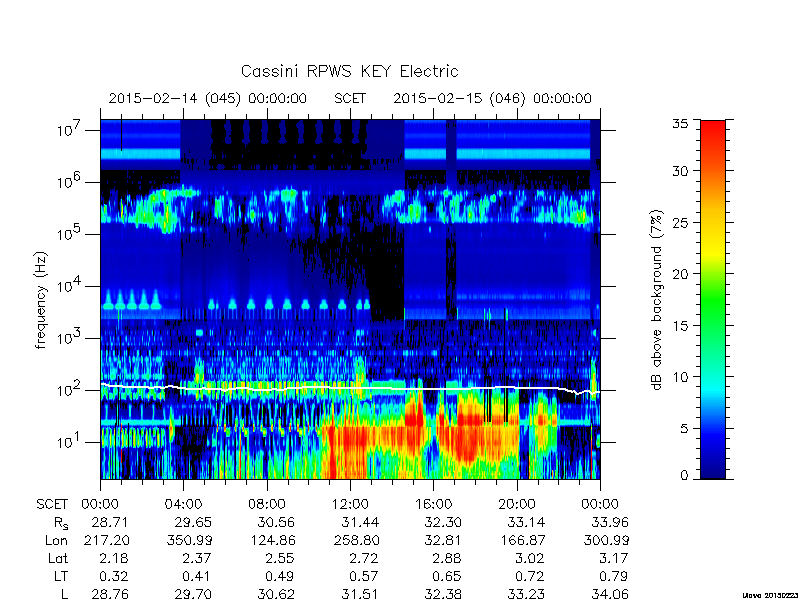The width and height of the screenshot is (800, 600).
Task: Click the longitude value 217.20
Action: click(106, 540)
